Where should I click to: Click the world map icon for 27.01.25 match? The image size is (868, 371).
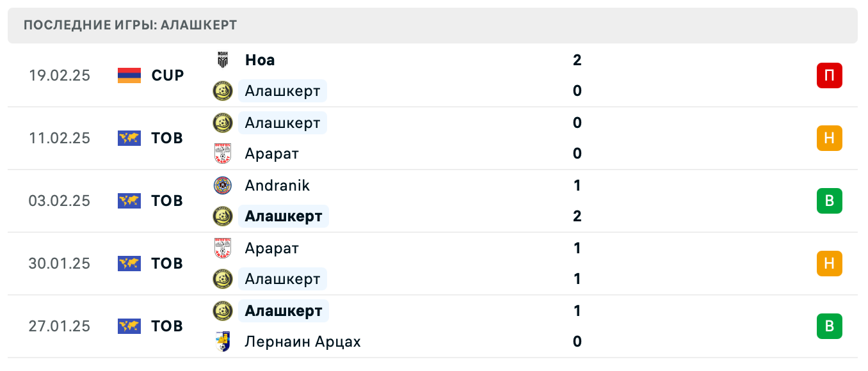click(x=129, y=326)
